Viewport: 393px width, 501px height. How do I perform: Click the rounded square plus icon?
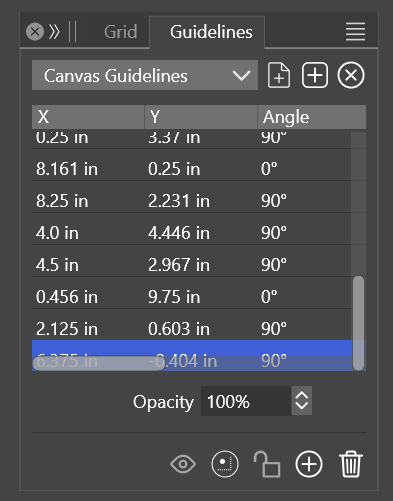315,75
